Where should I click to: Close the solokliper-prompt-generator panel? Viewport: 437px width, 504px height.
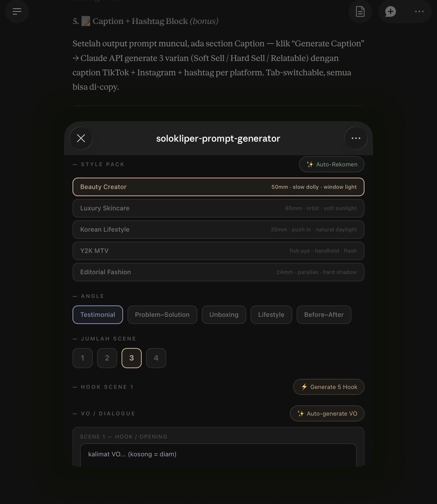tap(81, 138)
